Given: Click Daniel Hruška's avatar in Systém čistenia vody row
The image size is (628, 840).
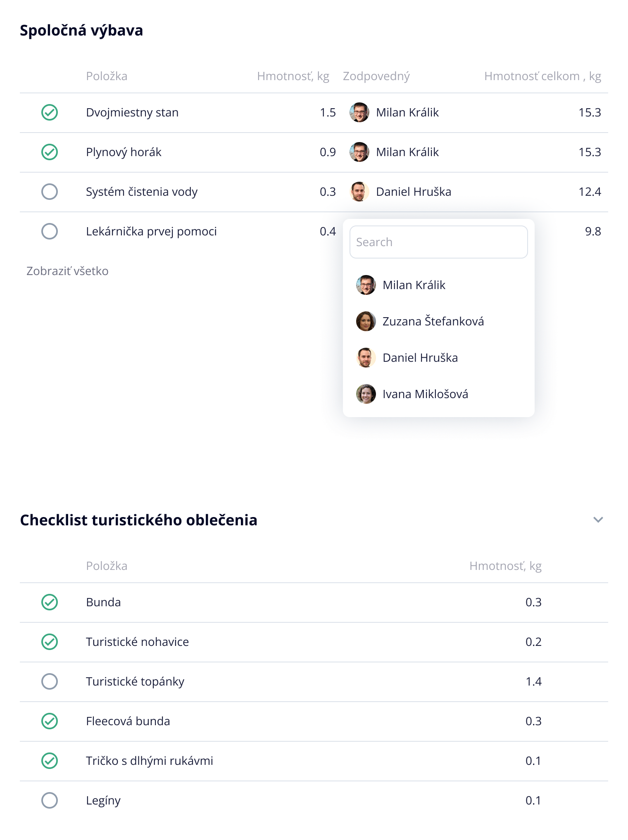Looking at the screenshot, I should pyautogui.click(x=359, y=192).
